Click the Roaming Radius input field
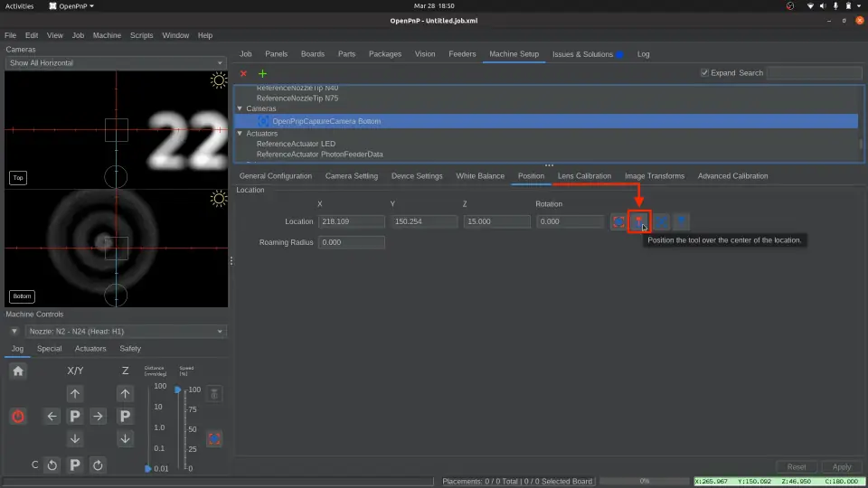Viewport: 868px width, 488px height. click(x=352, y=242)
